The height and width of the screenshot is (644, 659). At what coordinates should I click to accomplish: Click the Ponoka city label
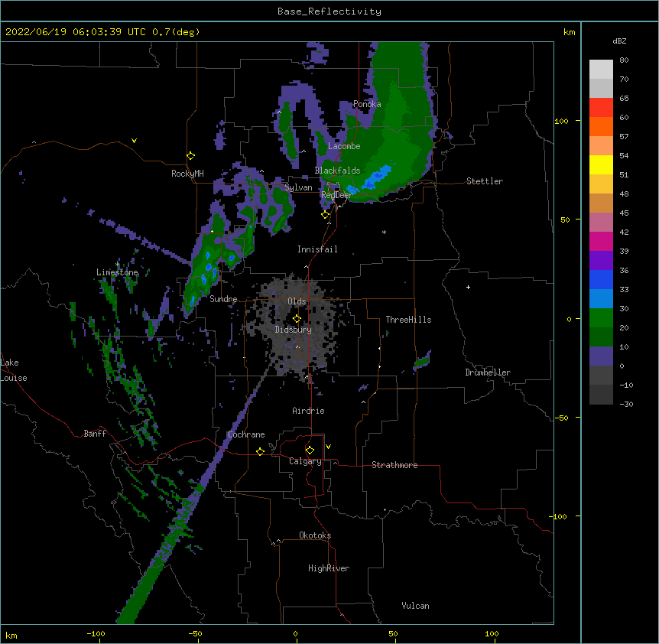(367, 104)
